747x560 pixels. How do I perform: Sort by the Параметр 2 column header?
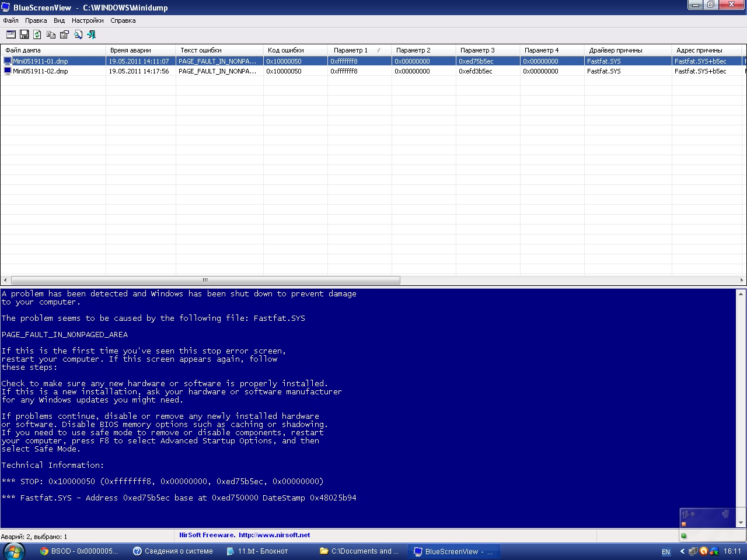(x=424, y=50)
